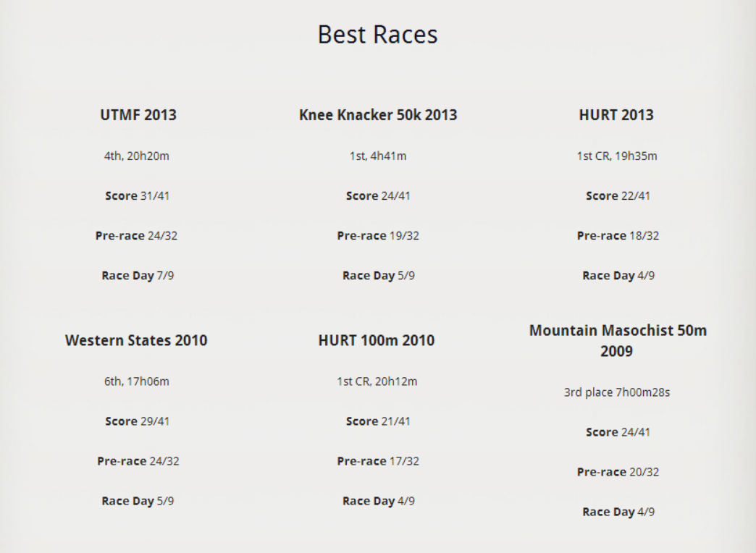The width and height of the screenshot is (756, 553).
Task: Click the 4th, 20h20m result text
Action: [x=136, y=156]
